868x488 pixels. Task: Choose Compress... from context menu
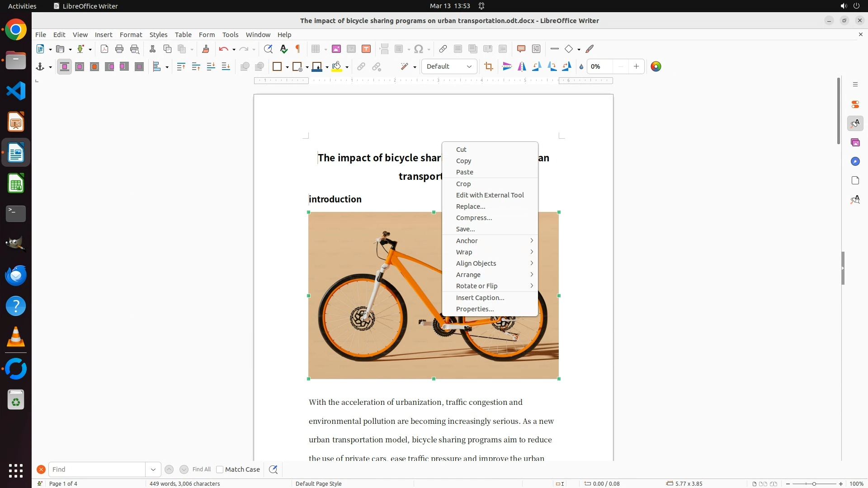pyautogui.click(x=474, y=218)
